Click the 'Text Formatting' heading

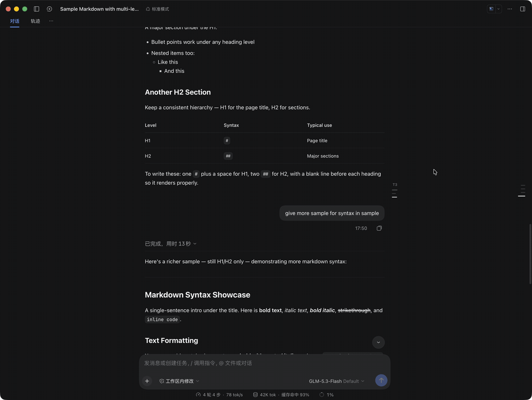click(x=171, y=340)
